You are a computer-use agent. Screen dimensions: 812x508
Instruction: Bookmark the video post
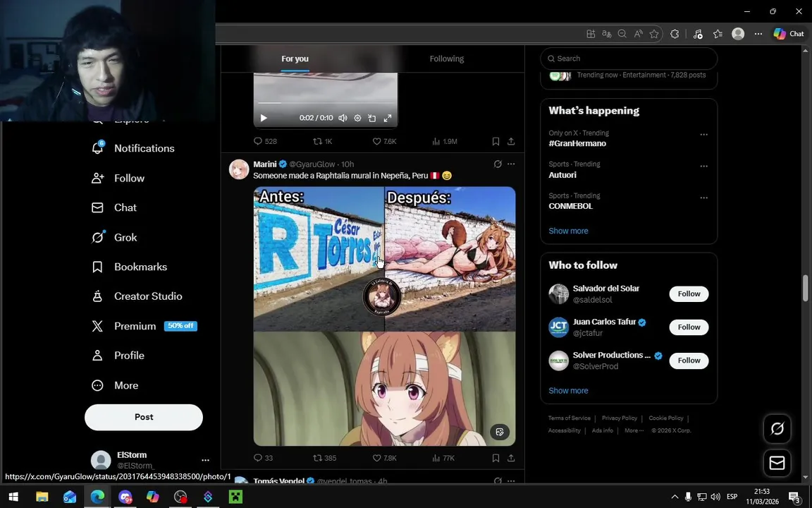pos(496,142)
